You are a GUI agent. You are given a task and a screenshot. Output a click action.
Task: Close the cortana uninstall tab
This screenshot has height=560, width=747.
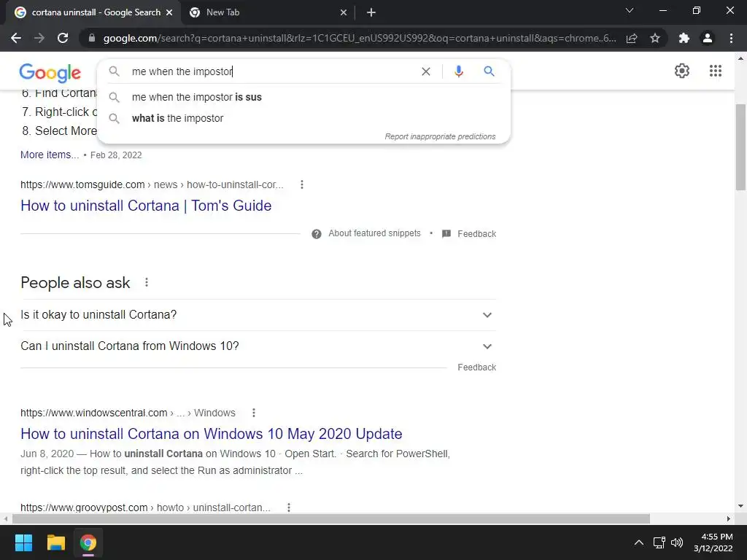[x=169, y=13]
